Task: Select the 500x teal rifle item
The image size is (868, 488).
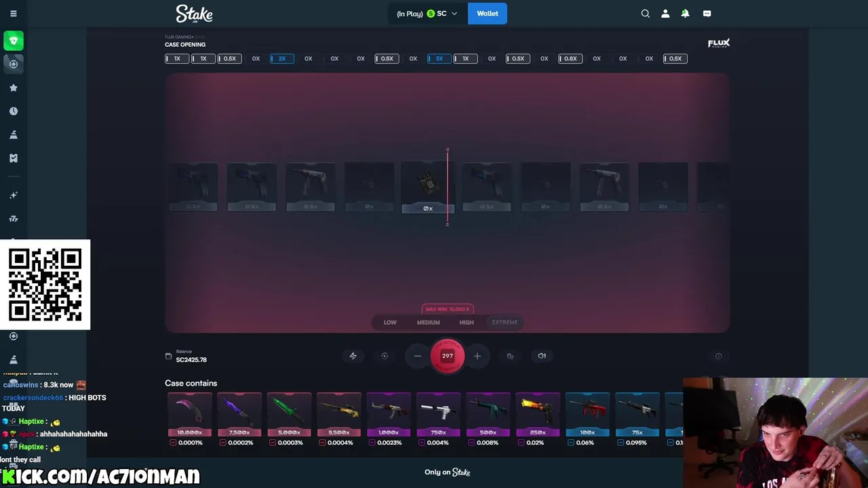Action: pos(488,415)
